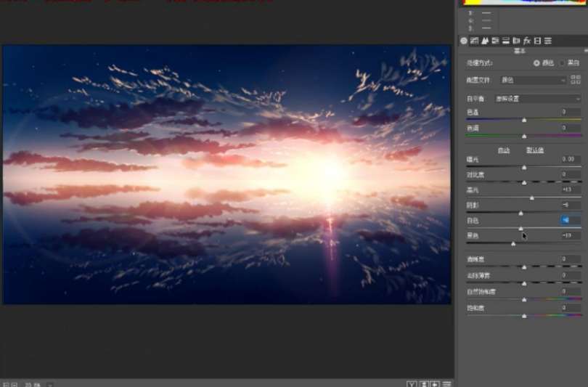Click the 默认值 (Default) link

click(x=535, y=150)
